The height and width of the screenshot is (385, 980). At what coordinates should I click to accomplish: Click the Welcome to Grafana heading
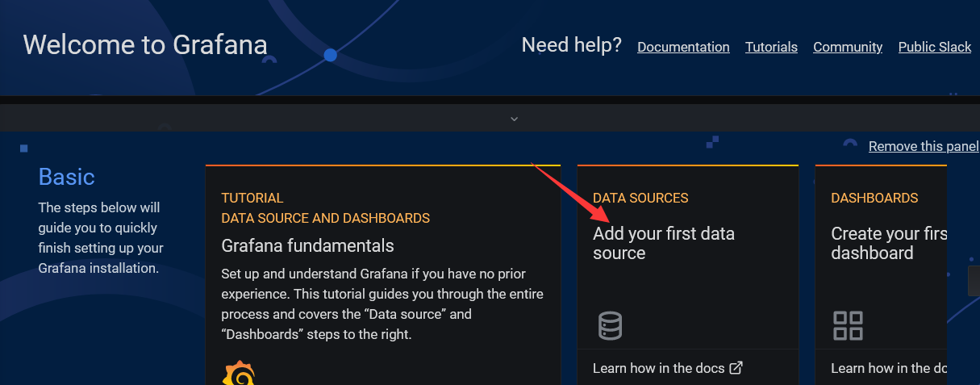[x=145, y=44]
